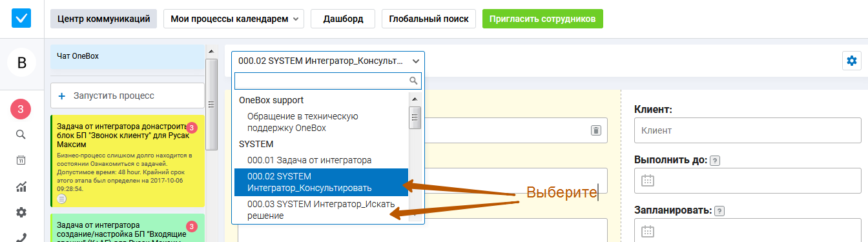
Task: Click Запустить процесс button
Action: point(127,96)
